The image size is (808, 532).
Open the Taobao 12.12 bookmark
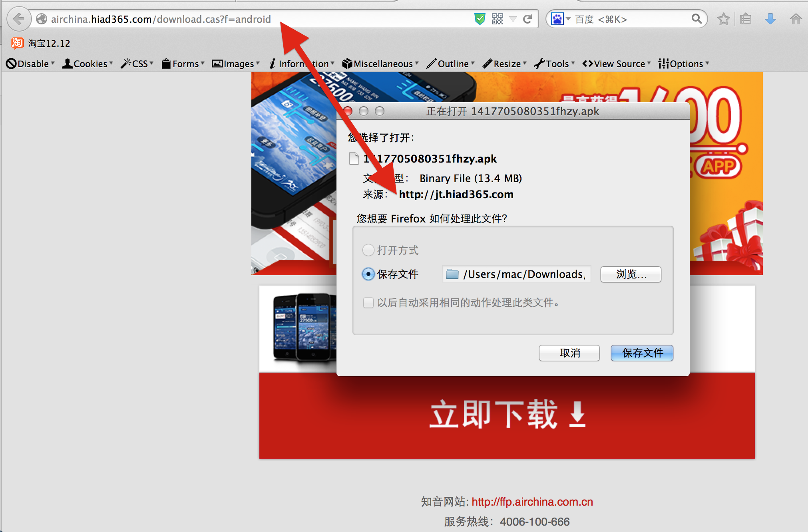tap(40, 43)
